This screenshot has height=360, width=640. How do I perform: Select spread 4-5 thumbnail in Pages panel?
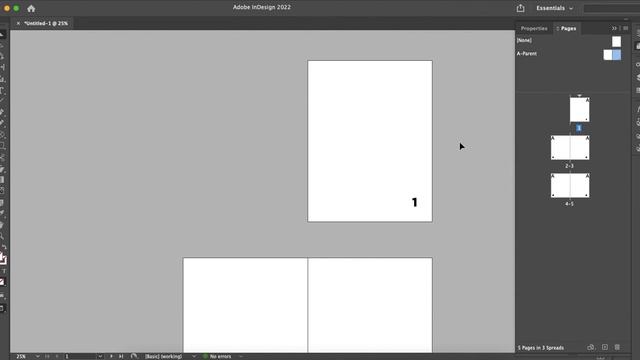(x=570, y=185)
